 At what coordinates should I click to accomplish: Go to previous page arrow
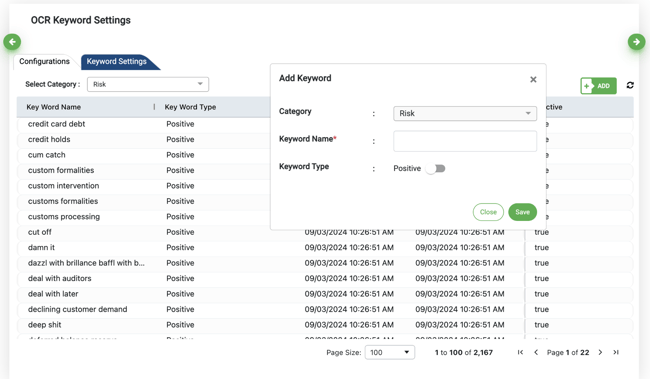tap(536, 352)
